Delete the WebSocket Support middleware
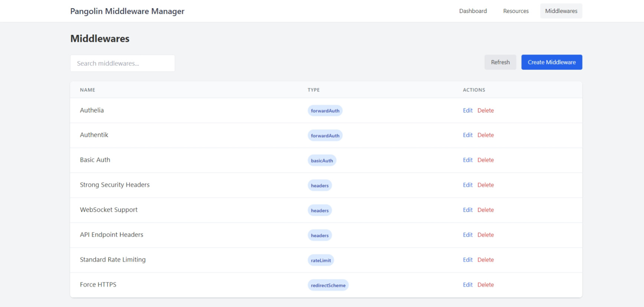 tap(486, 210)
